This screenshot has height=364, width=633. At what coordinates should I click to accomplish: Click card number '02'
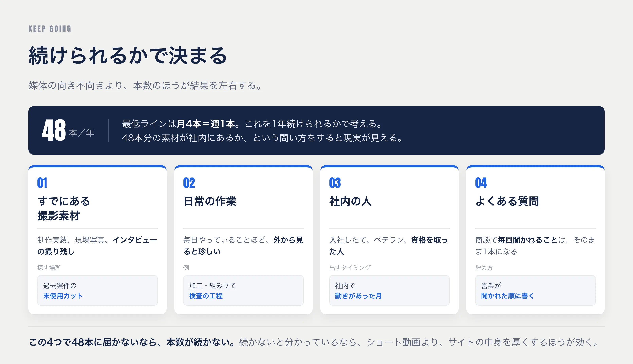(x=189, y=183)
